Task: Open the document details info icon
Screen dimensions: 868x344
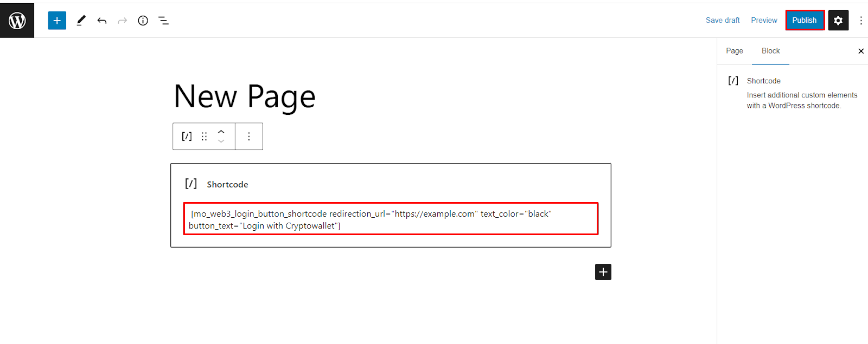Action: click(143, 21)
